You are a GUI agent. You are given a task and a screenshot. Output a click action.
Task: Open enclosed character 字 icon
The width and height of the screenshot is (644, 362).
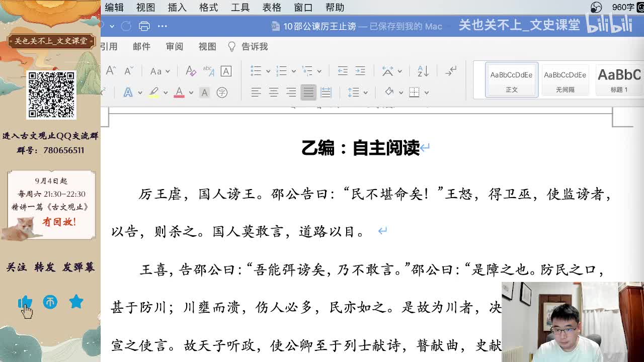[x=222, y=93]
